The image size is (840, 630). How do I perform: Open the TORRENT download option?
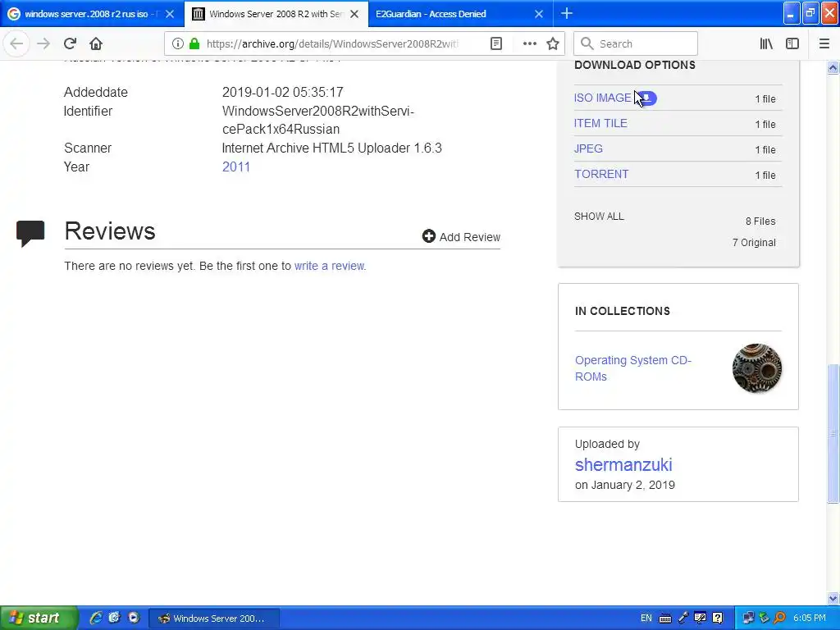(601, 174)
